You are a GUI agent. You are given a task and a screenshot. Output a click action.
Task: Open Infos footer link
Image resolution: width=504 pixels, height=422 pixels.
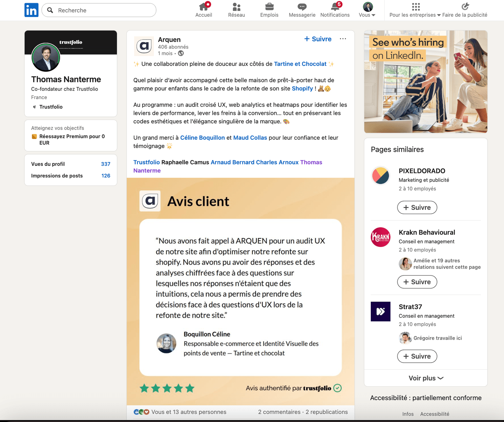408,414
